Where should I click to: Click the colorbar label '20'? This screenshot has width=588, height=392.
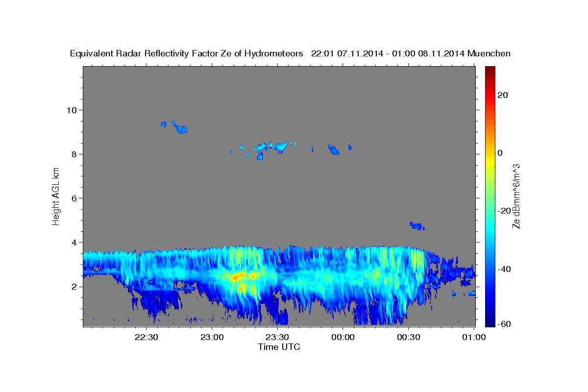point(502,95)
